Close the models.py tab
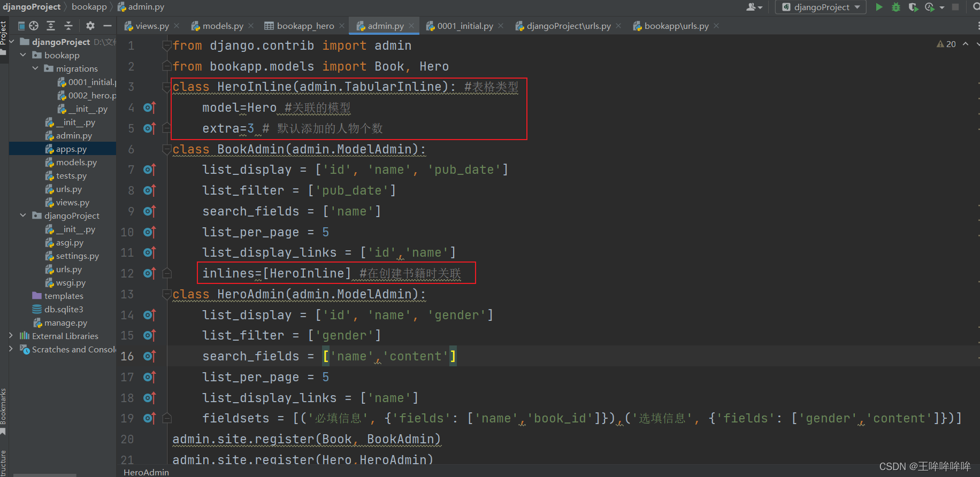Viewport: 980px width, 477px height. tap(251, 26)
